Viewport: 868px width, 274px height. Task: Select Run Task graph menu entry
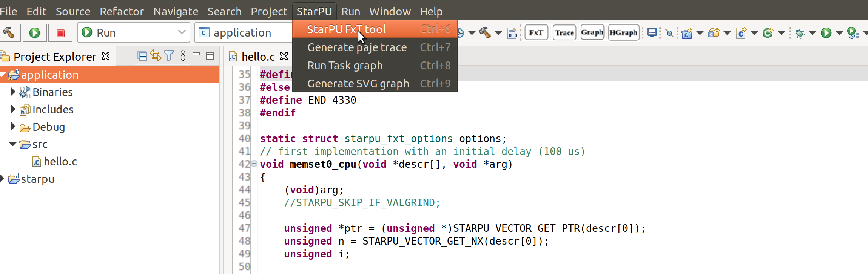click(375, 65)
